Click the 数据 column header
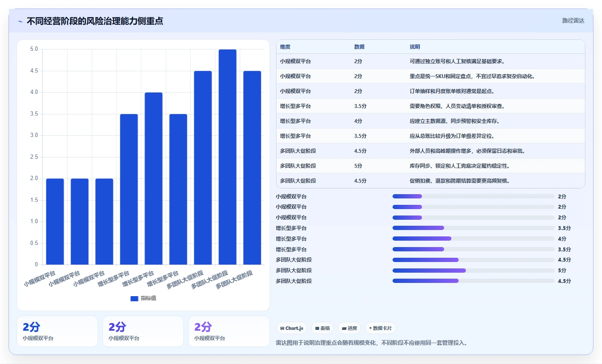Viewport: 602px width, 364px height. pos(359,47)
